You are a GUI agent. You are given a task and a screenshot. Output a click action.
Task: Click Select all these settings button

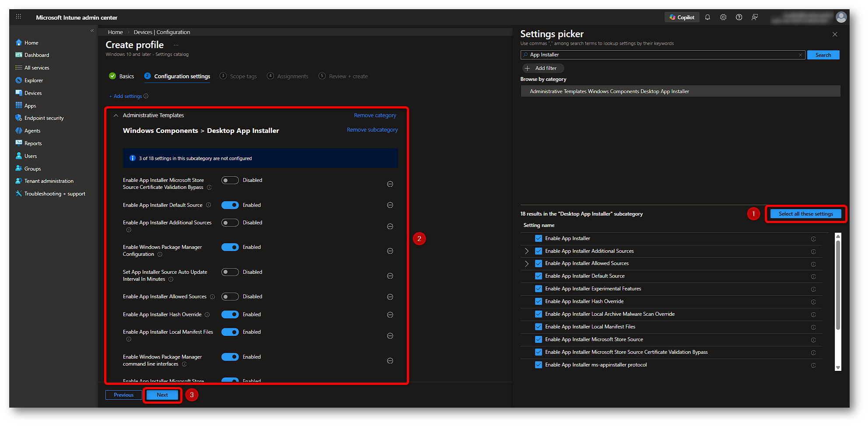(805, 214)
